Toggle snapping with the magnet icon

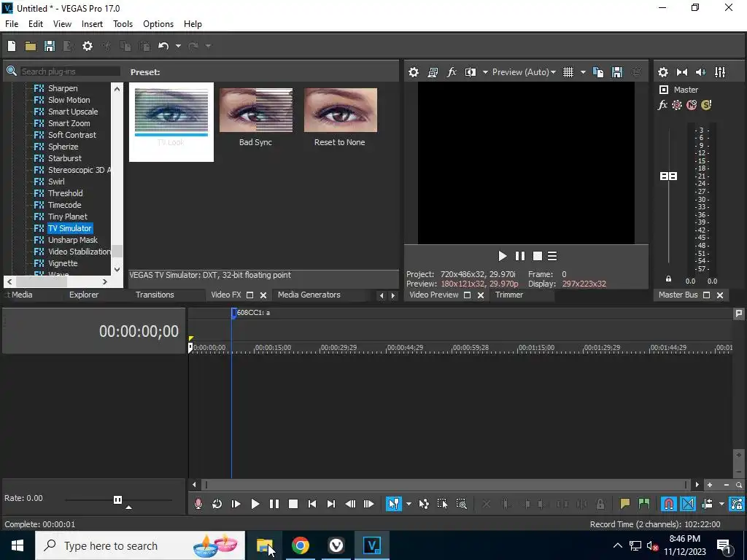[668, 504]
